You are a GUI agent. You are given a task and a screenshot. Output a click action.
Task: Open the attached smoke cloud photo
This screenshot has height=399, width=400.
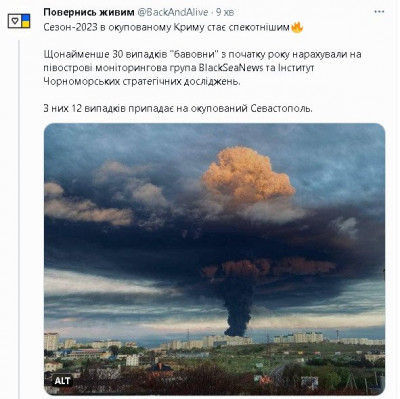point(214,259)
